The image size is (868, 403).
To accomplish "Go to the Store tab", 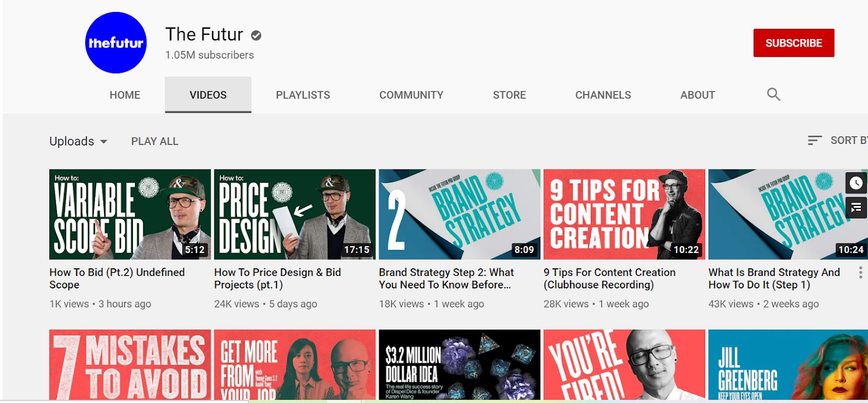I will click(x=509, y=95).
